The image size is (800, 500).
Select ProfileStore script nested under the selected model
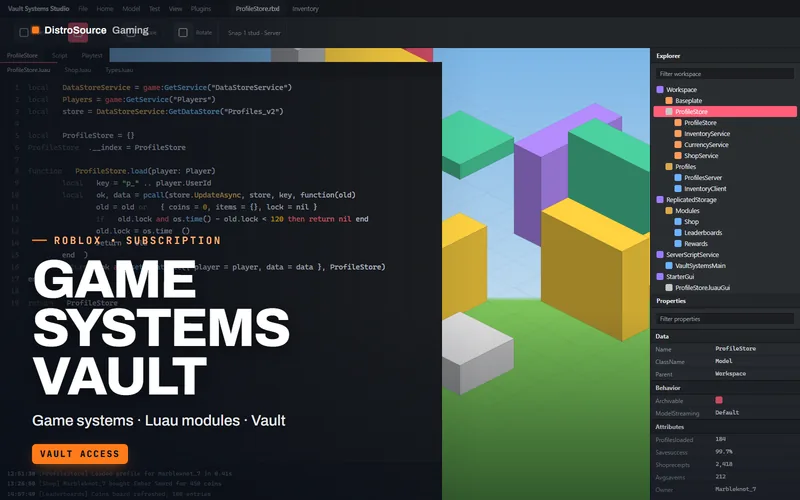(700, 123)
